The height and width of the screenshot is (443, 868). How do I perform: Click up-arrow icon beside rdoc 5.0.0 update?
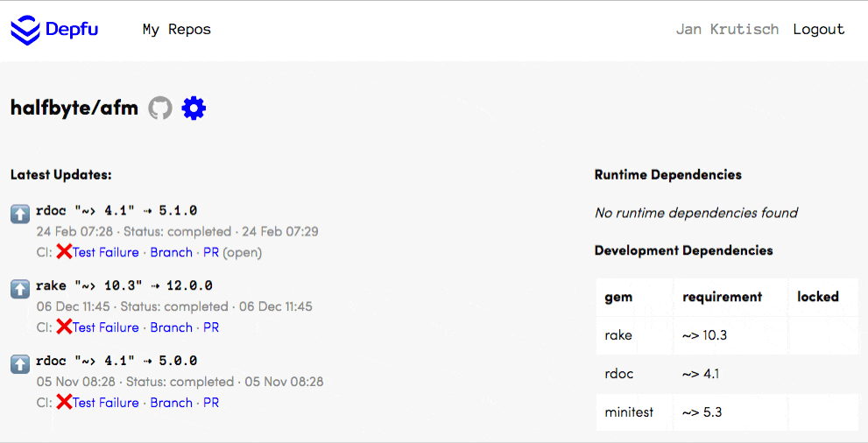point(20,363)
